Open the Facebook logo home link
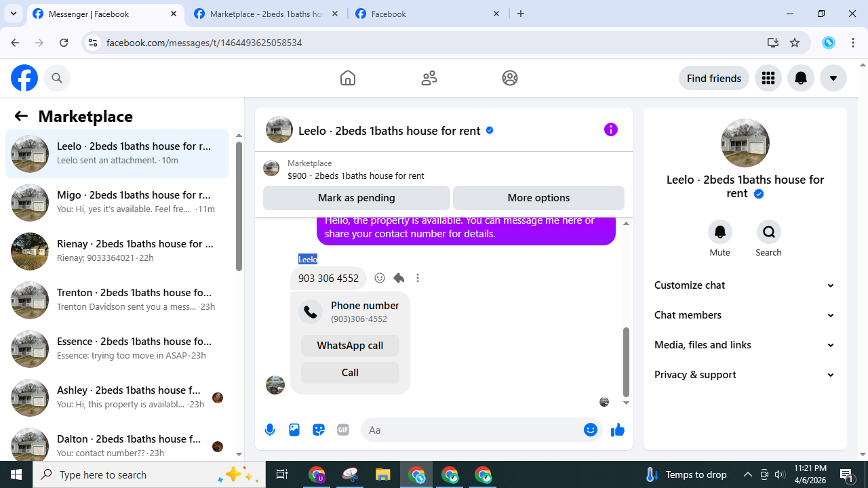Screen dimensions: 868x488 (24, 78)
